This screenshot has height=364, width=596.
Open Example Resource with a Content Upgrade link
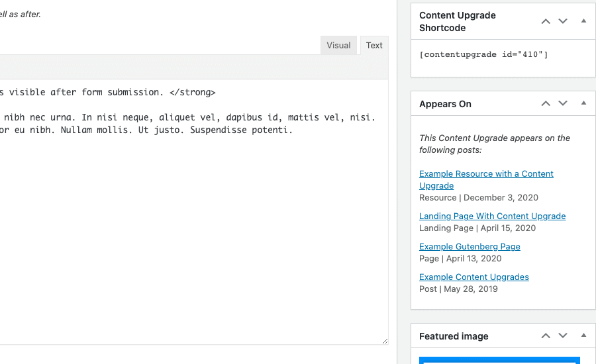(486, 180)
